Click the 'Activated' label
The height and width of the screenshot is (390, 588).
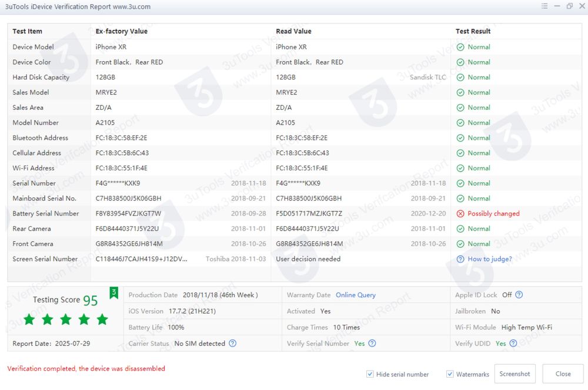[x=300, y=311]
